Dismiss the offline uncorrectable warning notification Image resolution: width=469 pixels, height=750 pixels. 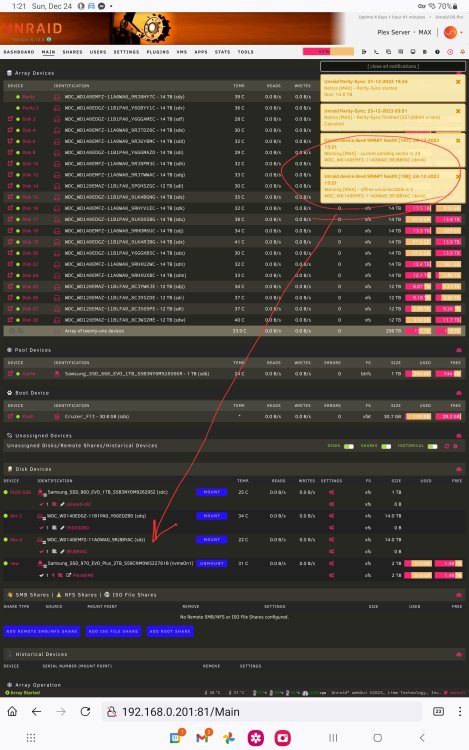[458, 176]
